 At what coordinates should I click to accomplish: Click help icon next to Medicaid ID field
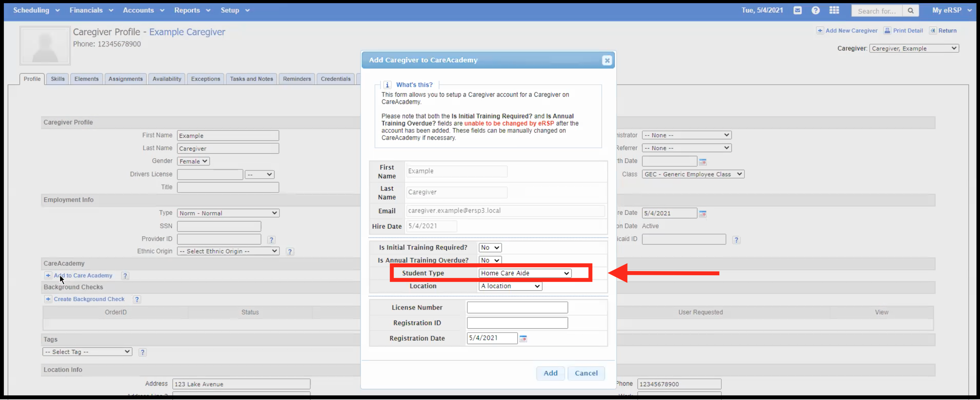click(736, 240)
